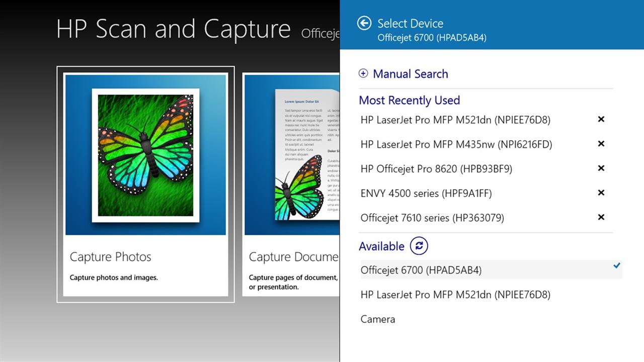Click the document page thumbnail
This screenshot has height=362, width=644.
point(307,154)
